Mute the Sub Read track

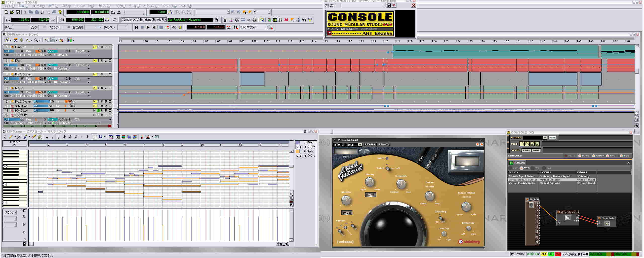[94, 106]
